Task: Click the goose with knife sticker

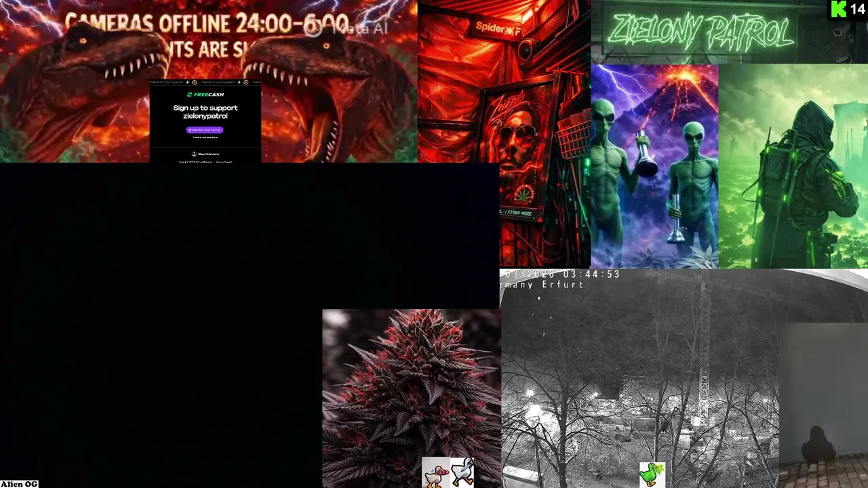Action: pos(462,472)
